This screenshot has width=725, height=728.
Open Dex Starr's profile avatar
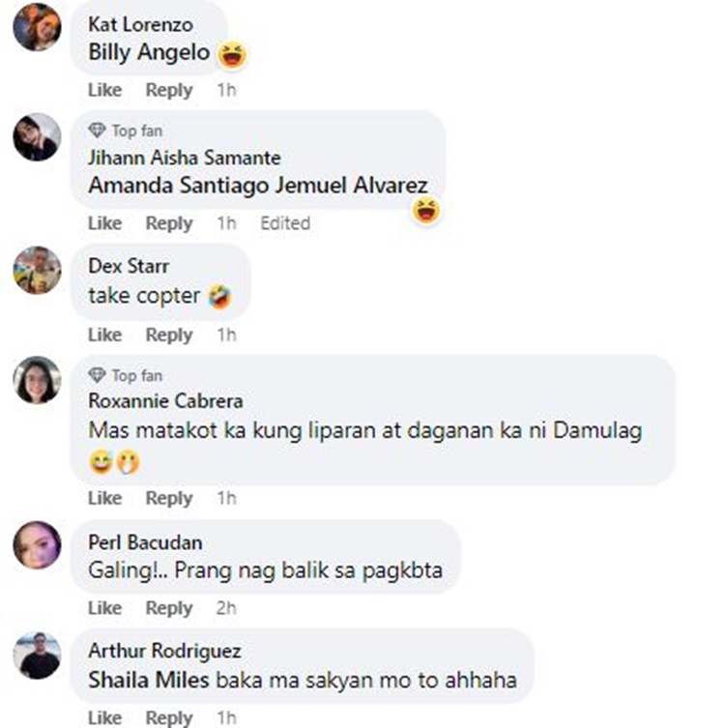click(37, 270)
